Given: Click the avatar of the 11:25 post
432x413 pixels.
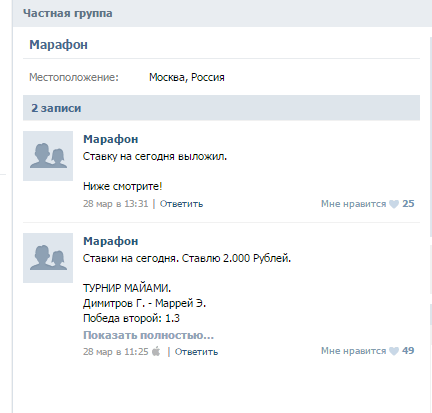Looking at the screenshot, I should tap(48, 258).
